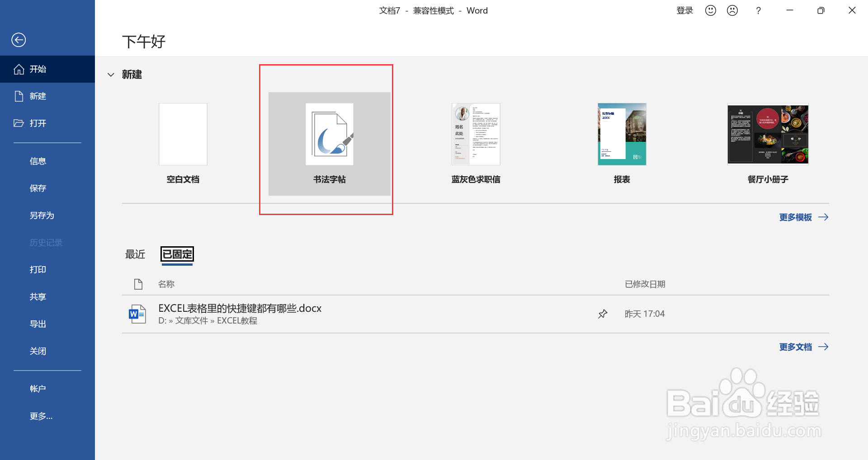Go back using the circled arrow icon
This screenshot has width=868, height=460.
19,40
